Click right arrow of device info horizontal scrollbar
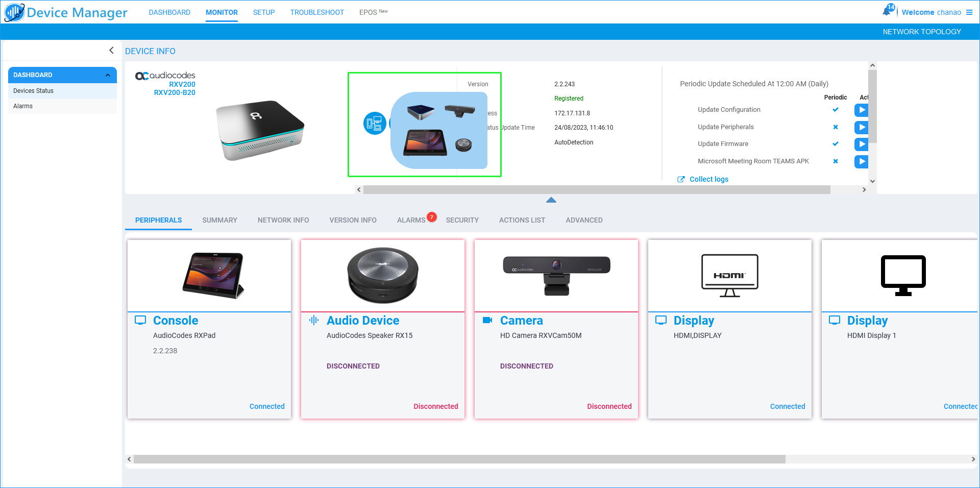Screen dimensions: 980x488 (864, 190)
